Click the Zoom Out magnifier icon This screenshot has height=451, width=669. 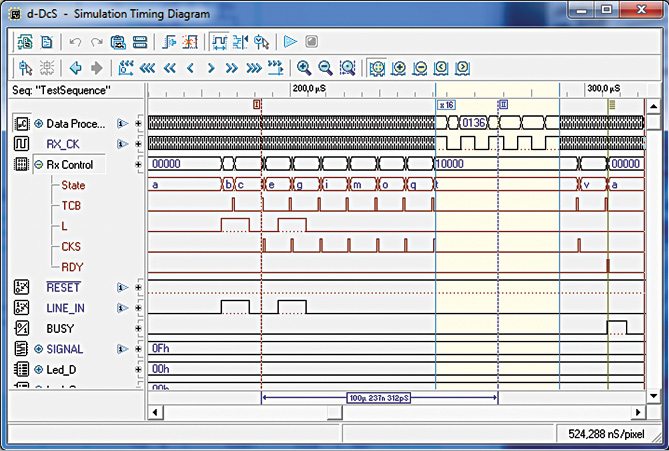[x=325, y=68]
